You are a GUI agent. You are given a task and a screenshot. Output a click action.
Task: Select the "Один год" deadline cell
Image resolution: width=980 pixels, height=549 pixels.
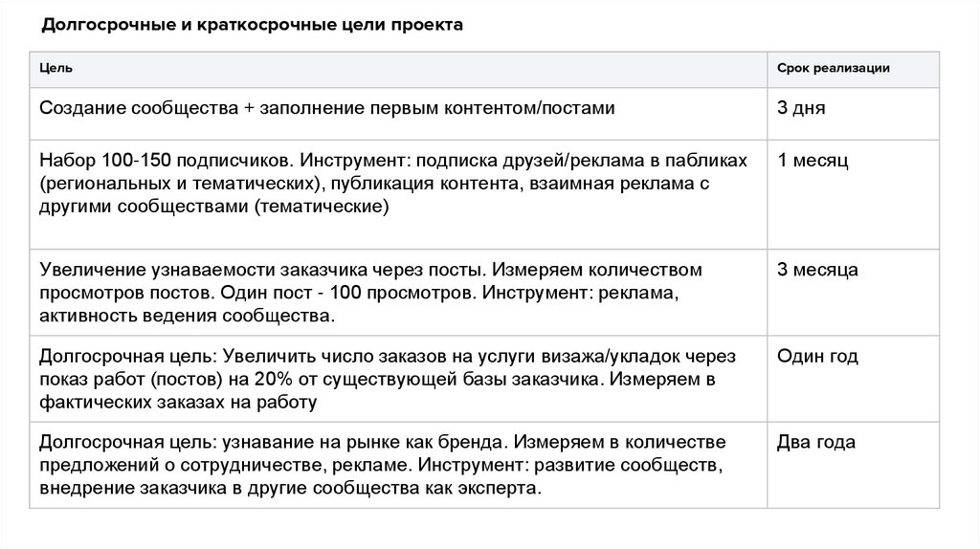[x=817, y=357]
